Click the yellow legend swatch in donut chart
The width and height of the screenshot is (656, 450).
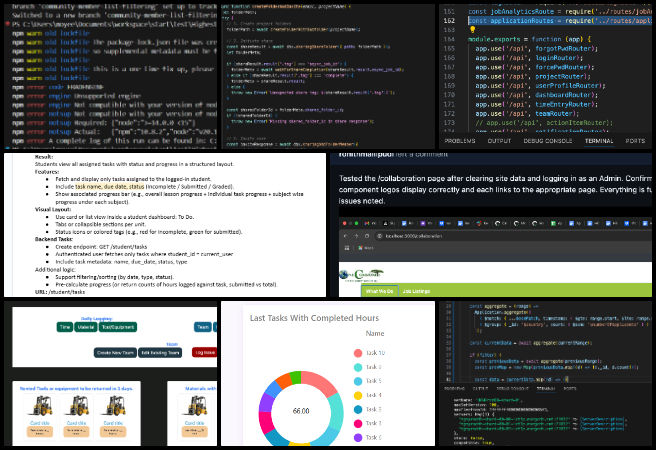(x=358, y=395)
